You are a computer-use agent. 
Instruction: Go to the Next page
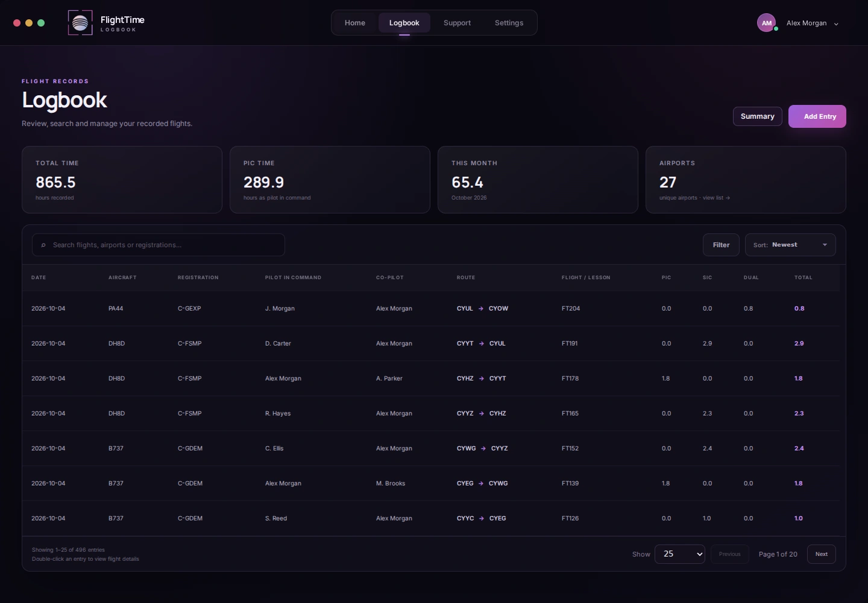pos(822,554)
